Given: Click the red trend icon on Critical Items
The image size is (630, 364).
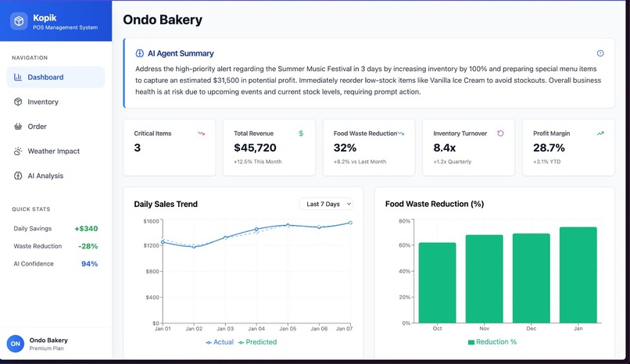Looking at the screenshot, I should pos(202,134).
